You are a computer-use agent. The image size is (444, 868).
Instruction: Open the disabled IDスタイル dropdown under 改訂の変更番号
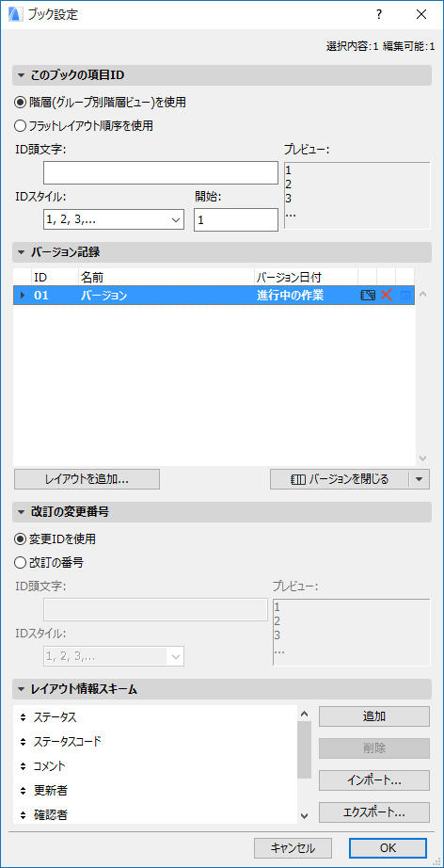coord(113,656)
